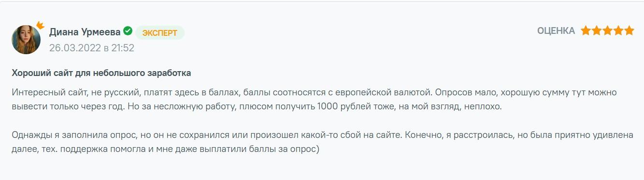The width and height of the screenshot is (644, 180).
Task: Click the ОЦЕНКА rating label
Action: tap(556, 31)
